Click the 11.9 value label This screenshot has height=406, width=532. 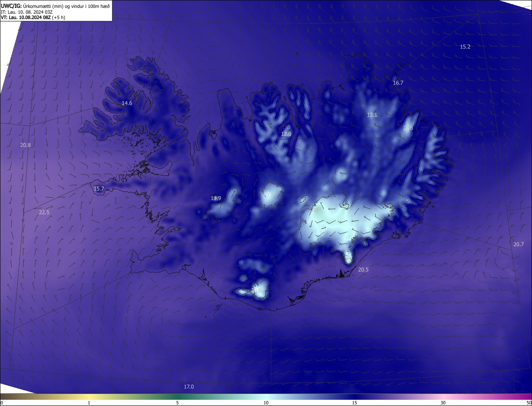[216, 198]
